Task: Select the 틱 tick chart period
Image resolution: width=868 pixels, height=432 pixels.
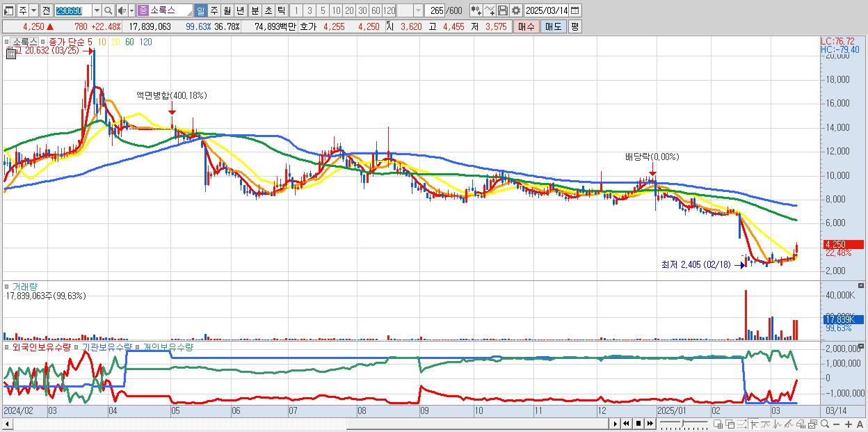Action: coord(280,10)
